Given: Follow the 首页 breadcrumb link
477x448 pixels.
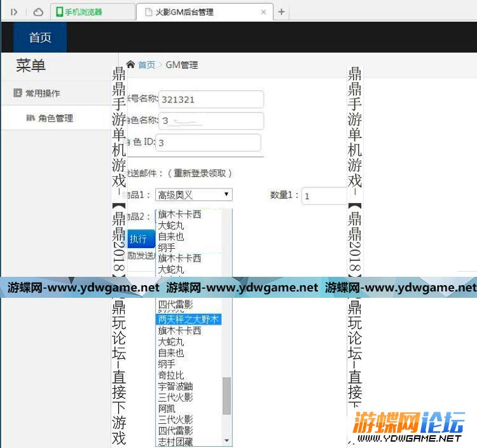Looking at the screenshot, I should click(x=147, y=65).
